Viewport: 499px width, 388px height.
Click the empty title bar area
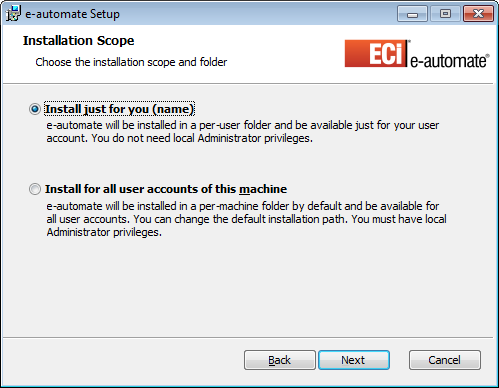(x=258, y=14)
